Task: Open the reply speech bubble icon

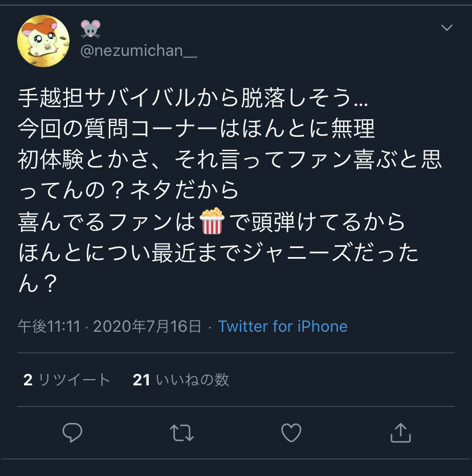Action: (x=72, y=432)
